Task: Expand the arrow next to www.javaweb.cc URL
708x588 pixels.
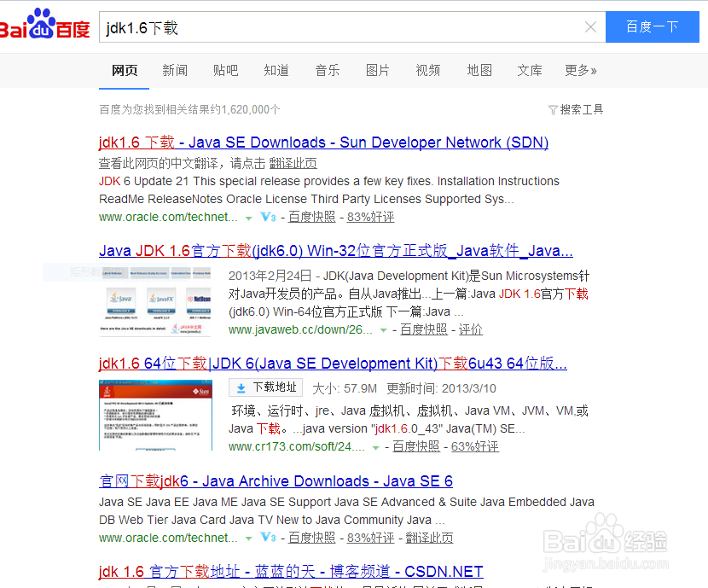Action: (x=383, y=330)
